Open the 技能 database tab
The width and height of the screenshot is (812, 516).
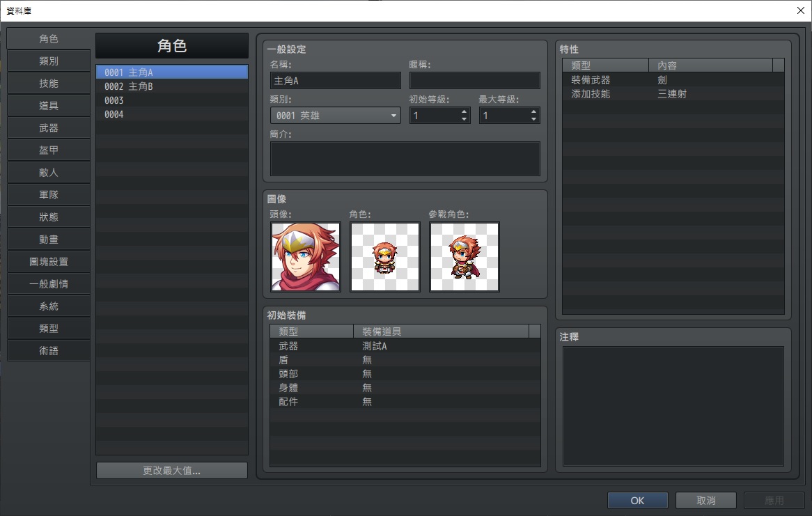[x=49, y=84]
